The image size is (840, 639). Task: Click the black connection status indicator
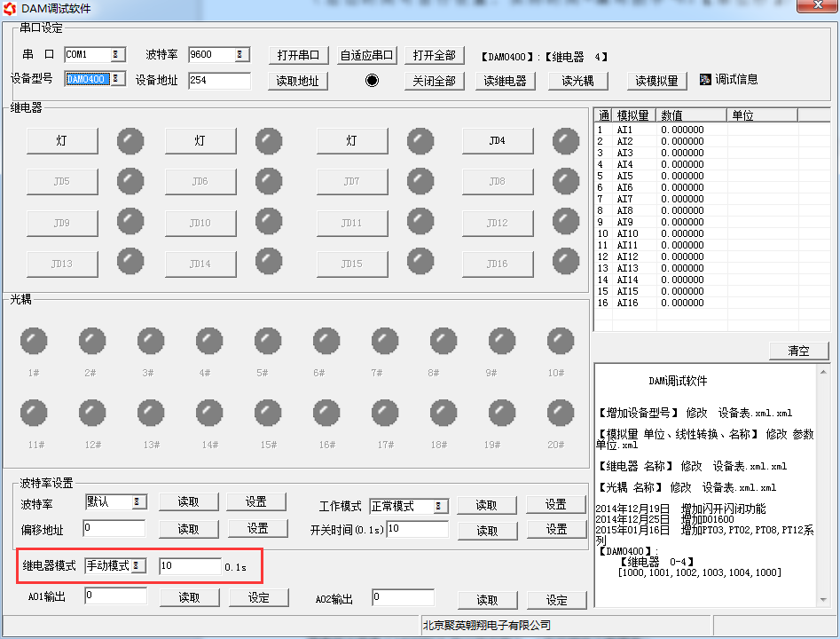(x=372, y=81)
